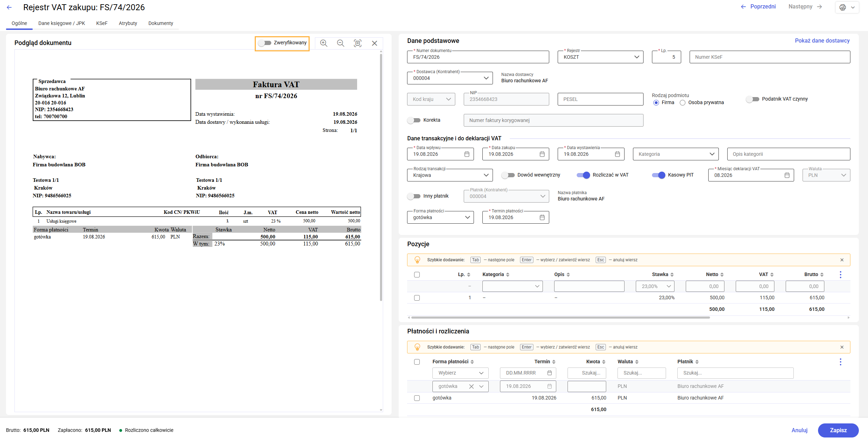Switch to the Dokumenty tab
The width and height of the screenshot is (868, 441).
pyautogui.click(x=161, y=23)
